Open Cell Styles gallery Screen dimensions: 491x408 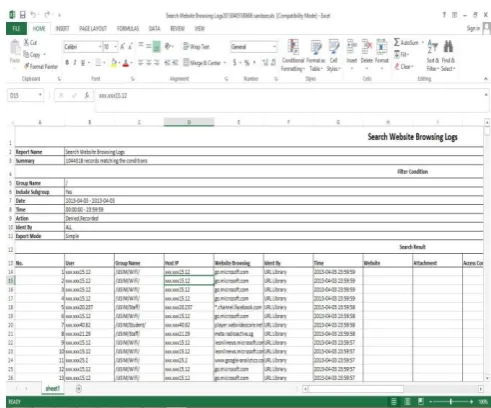pyautogui.click(x=333, y=55)
